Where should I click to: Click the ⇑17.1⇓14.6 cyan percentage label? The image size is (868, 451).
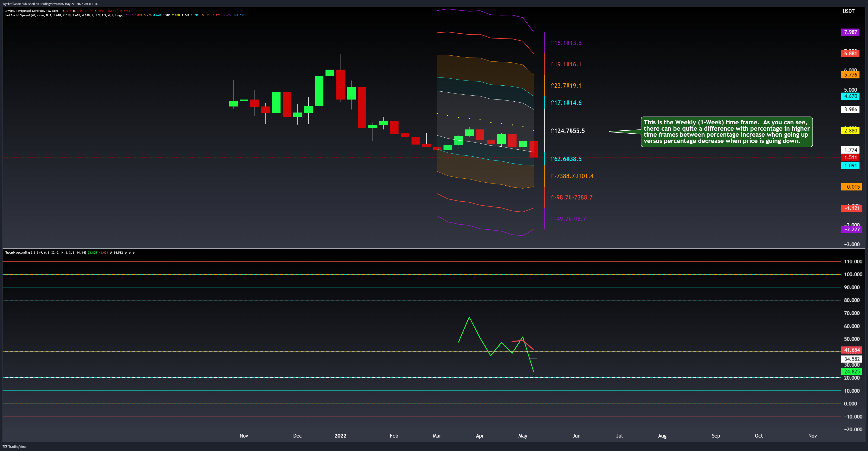coord(566,103)
